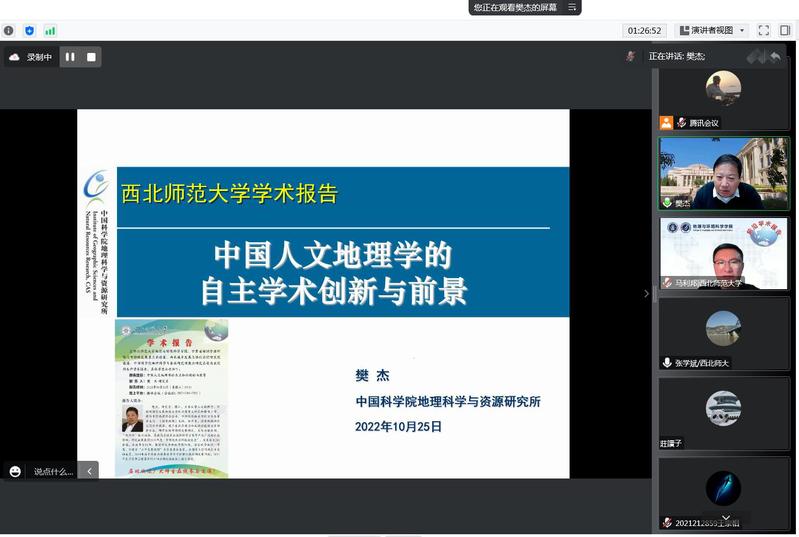Screen dimensions: 799x537
Task: Collapse the chat input bar
Action: [x=88, y=471]
